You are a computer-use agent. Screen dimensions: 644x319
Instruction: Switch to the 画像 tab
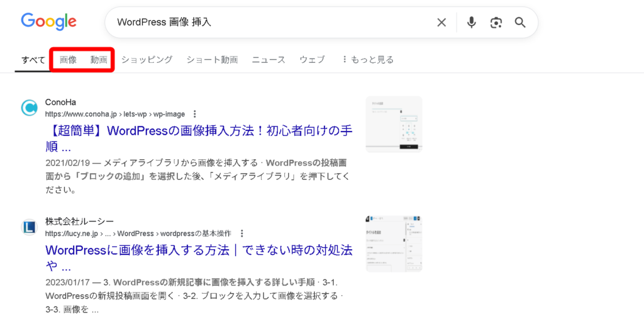[68, 60]
